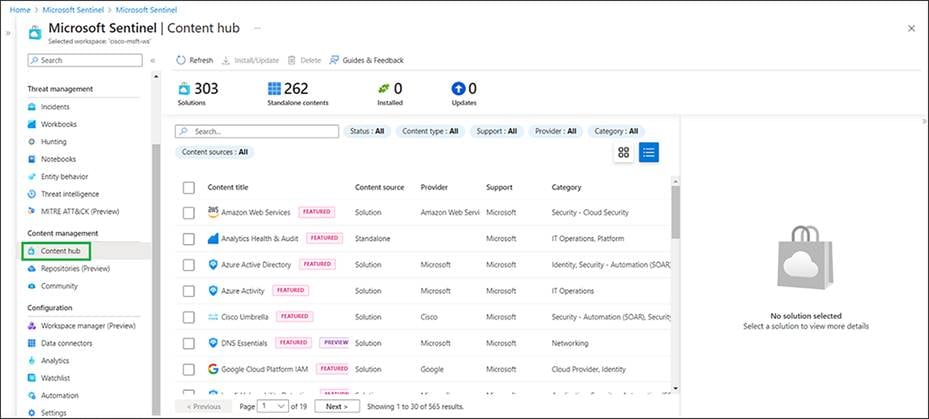This screenshot has height=419, width=929.
Task: Click the content list Search field
Action: coord(257,131)
